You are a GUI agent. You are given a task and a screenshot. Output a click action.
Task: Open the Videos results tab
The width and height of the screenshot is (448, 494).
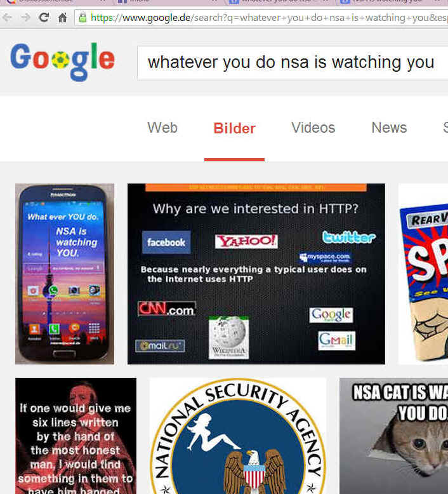(x=313, y=128)
